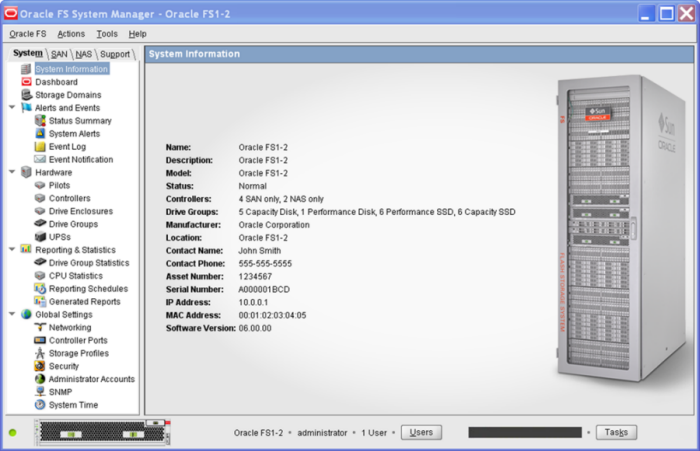Click the task progress bar
Image resolution: width=700 pixels, height=451 pixels.
point(525,432)
